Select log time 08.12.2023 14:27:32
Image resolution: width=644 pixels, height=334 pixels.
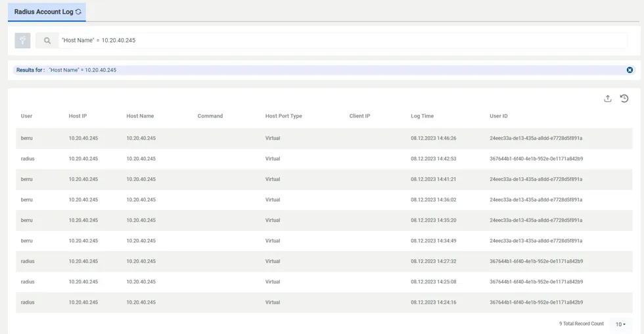(x=433, y=261)
